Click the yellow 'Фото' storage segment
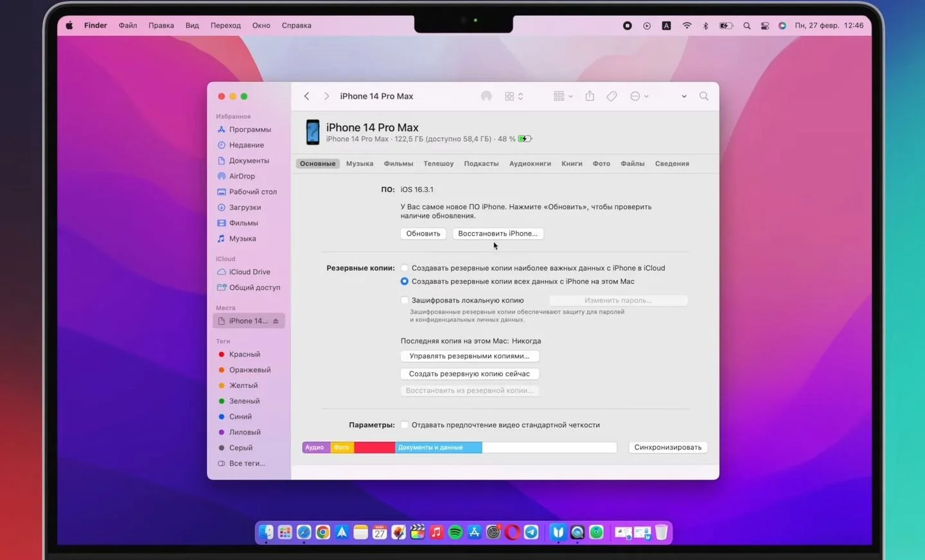 (342, 448)
